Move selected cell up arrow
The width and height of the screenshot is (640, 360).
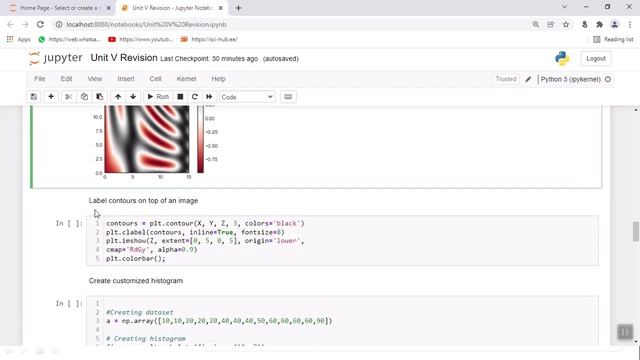click(118, 97)
